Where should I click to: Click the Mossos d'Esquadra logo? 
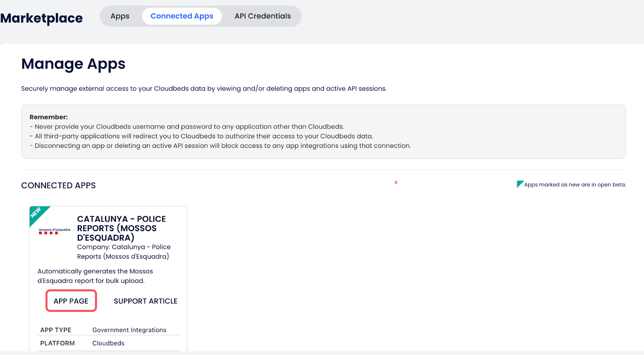pyautogui.click(x=54, y=231)
